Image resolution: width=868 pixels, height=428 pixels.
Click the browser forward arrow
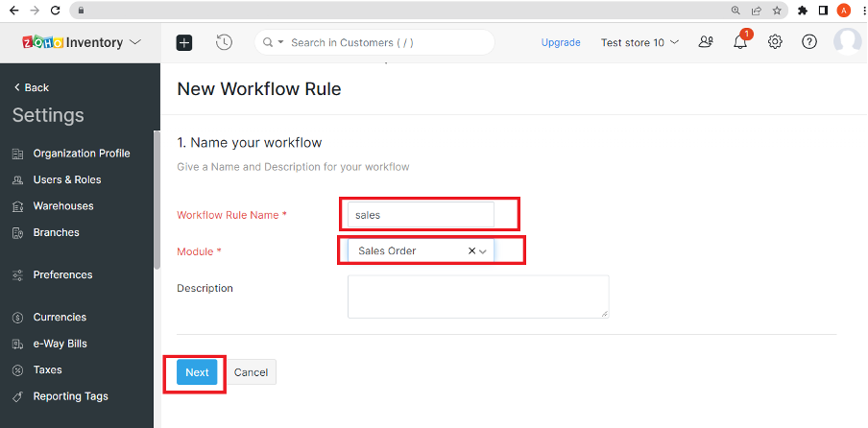pyautogui.click(x=35, y=10)
